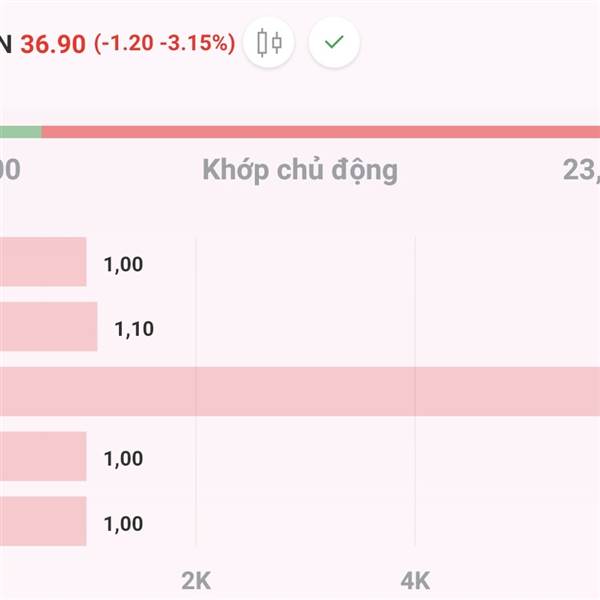Click the fourth bar labeled 1,00
Viewport: 600px width, 600px height.
(x=43, y=456)
